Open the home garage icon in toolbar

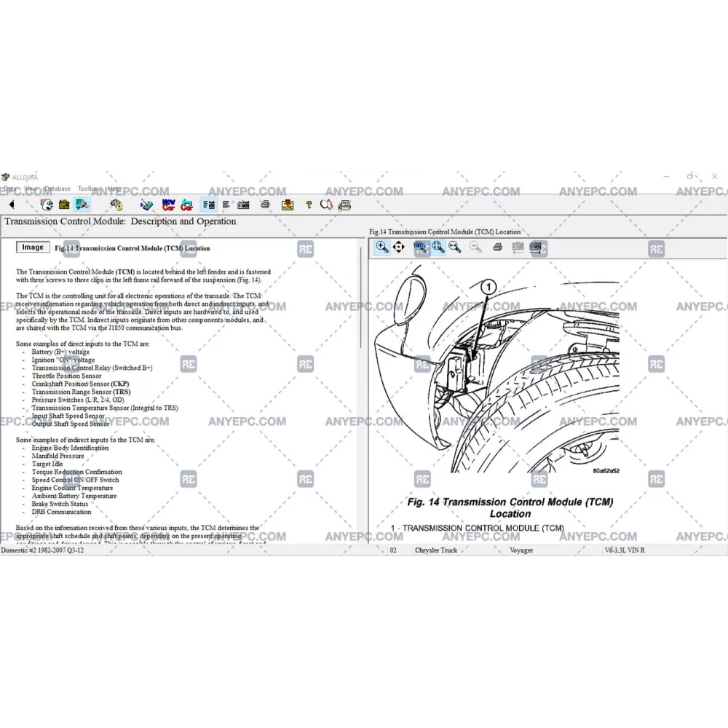64,205
